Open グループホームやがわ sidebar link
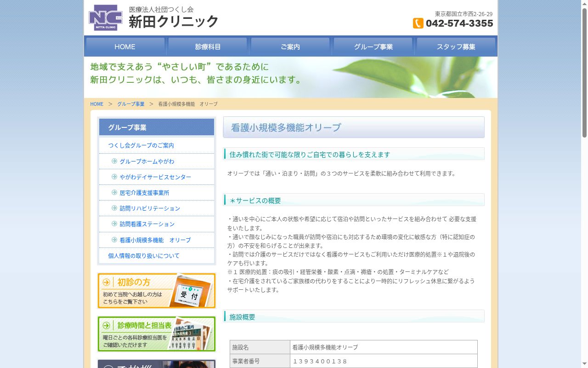Image resolution: width=588 pixels, height=368 pixels. coord(147,161)
